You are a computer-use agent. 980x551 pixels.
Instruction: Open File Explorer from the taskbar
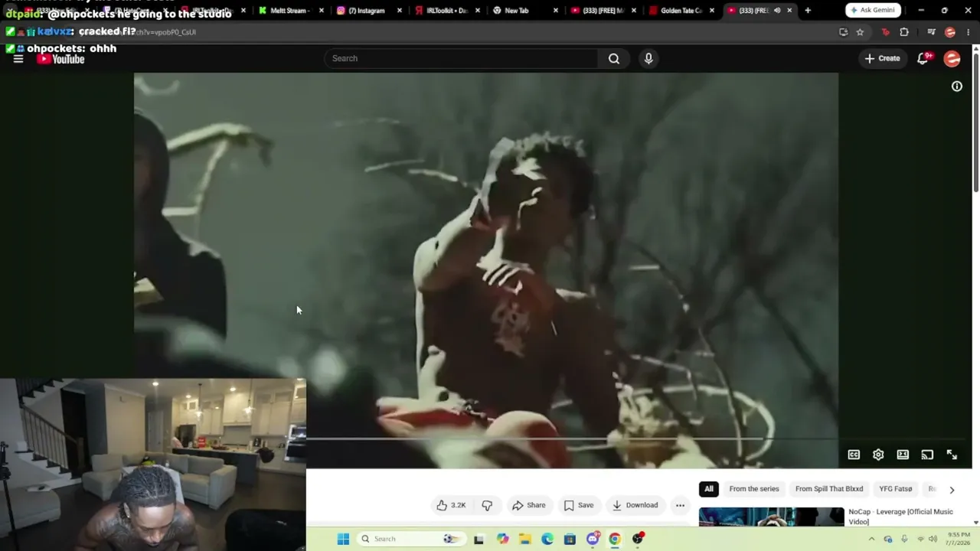[x=524, y=539]
